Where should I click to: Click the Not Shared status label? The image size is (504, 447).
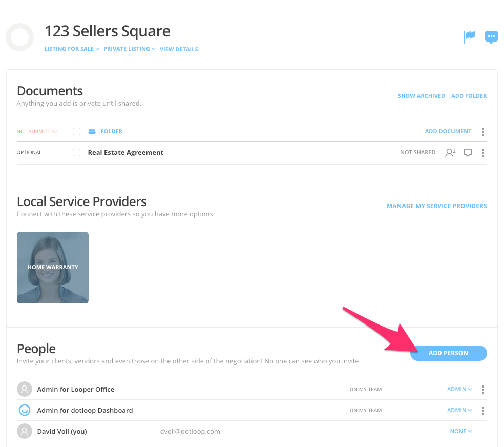pyautogui.click(x=417, y=152)
